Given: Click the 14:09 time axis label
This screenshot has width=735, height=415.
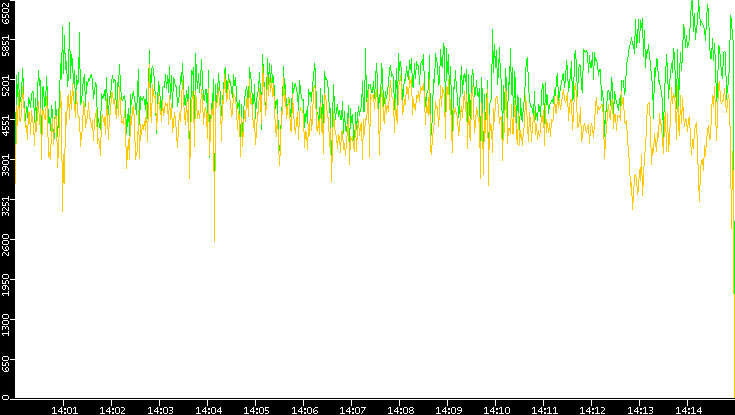Looking at the screenshot, I should click(x=449, y=410).
